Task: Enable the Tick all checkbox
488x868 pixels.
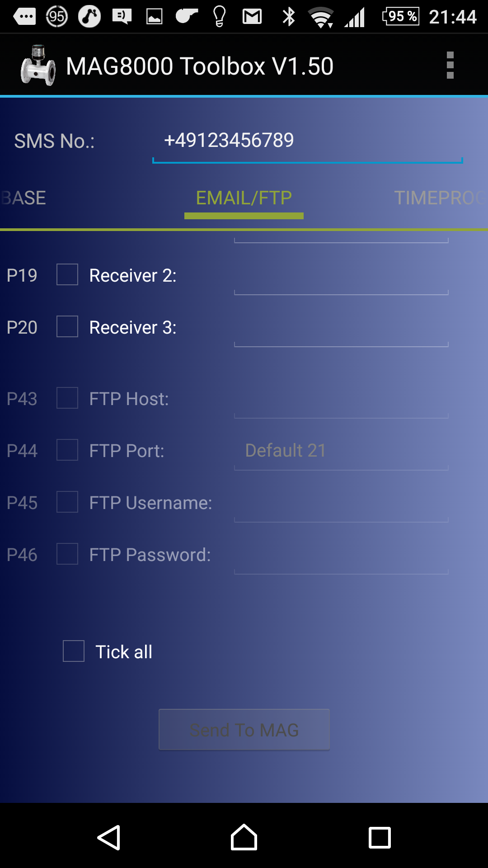Action: point(74,651)
